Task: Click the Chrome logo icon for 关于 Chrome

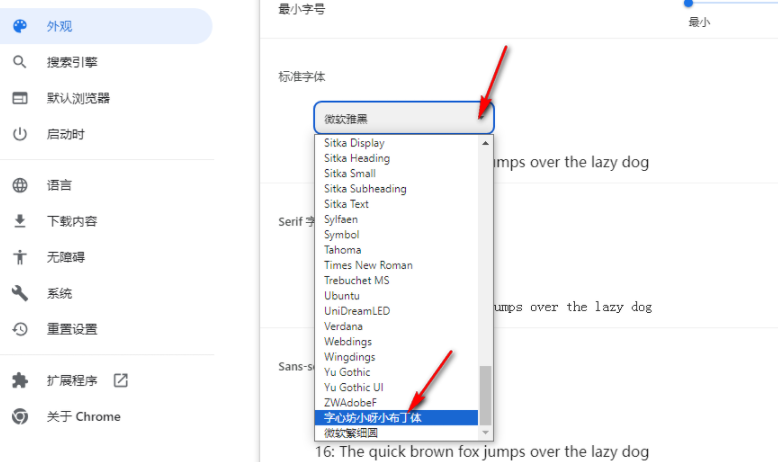Action: (x=20, y=416)
